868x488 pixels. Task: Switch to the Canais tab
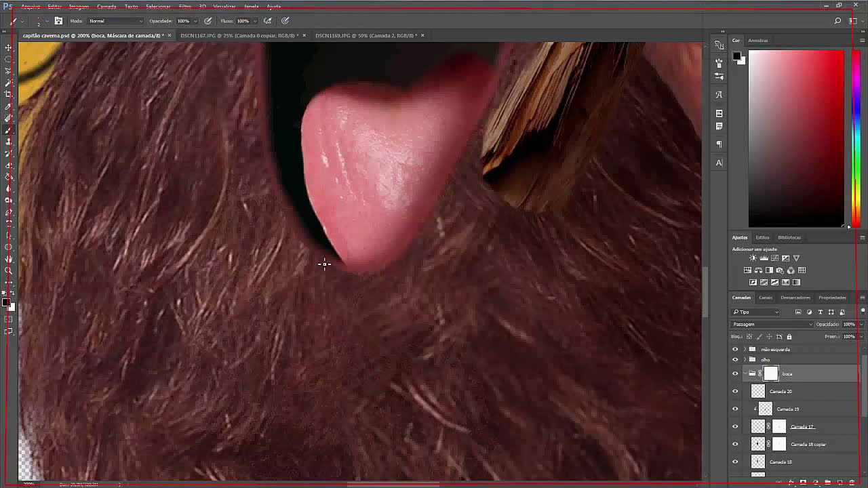tap(765, 298)
